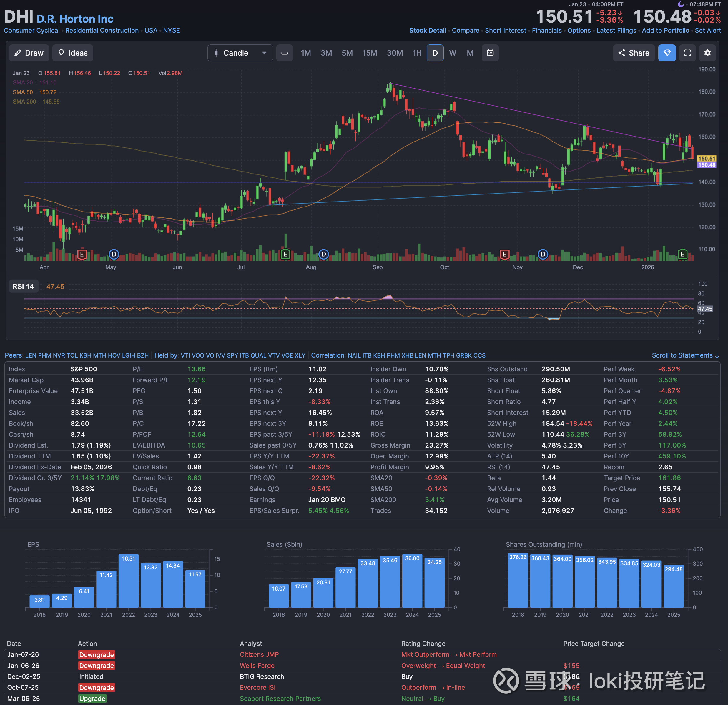728x705 pixels.
Task: Click the December dividend D marker
Action: [543, 255]
